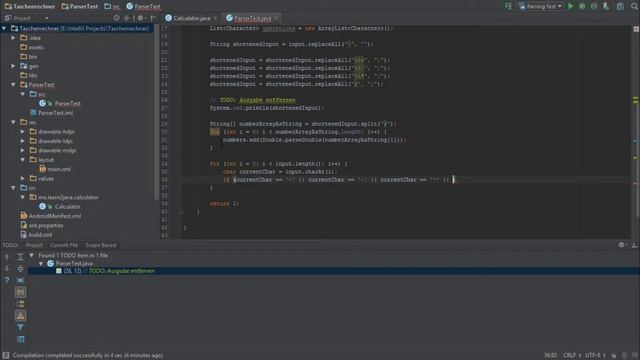Click Taschenrechner breadcrumb in navigation bar
Image resolution: width=640 pixels, height=360 pixels.
[x=30, y=6]
